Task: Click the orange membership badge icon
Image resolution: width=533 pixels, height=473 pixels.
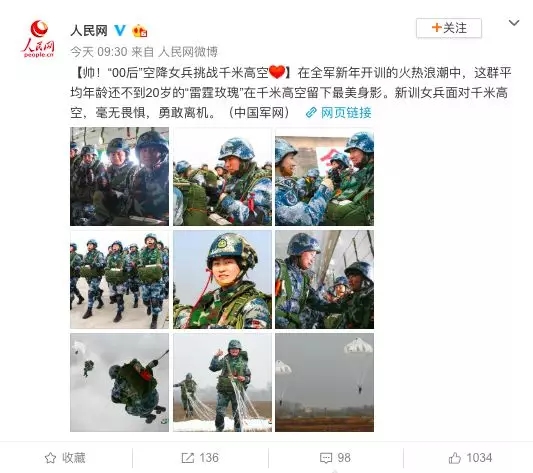Action: 139,31
